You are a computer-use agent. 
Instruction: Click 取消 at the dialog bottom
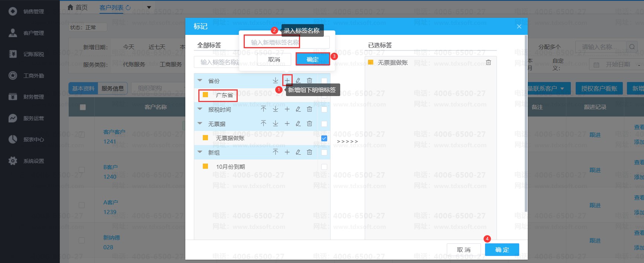tap(463, 250)
